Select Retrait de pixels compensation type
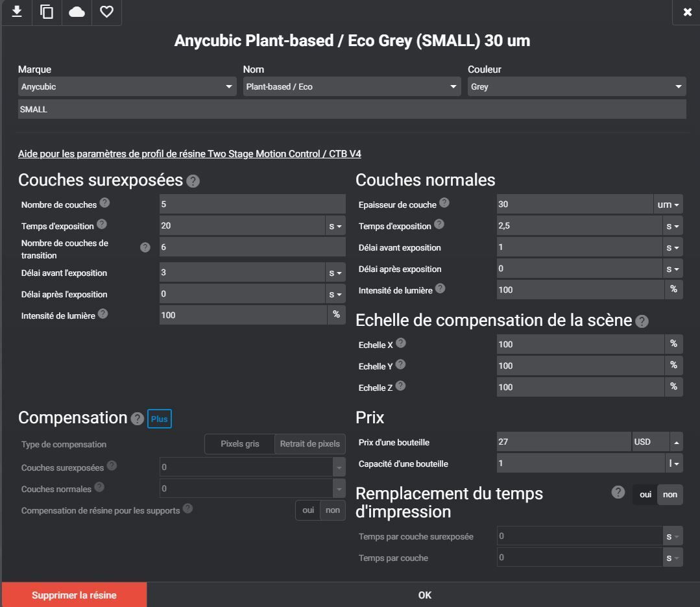Image resolution: width=700 pixels, height=607 pixels. click(310, 444)
